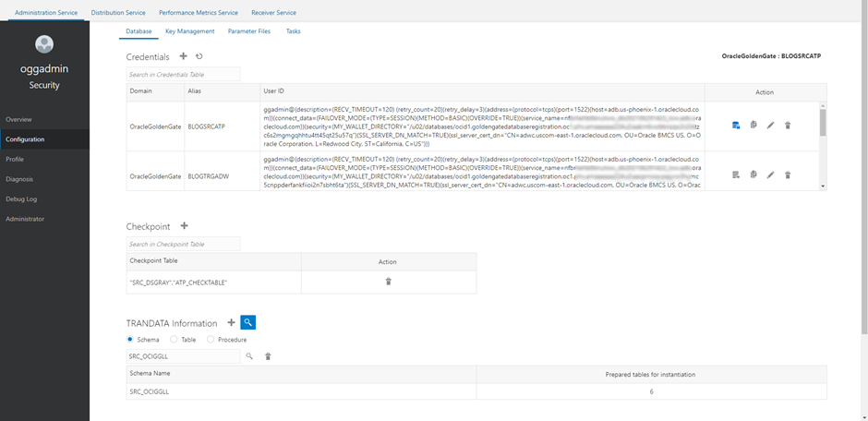The image size is (868, 421).
Task: Focus the Search in Credentials Table field
Action: tap(183, 74)
